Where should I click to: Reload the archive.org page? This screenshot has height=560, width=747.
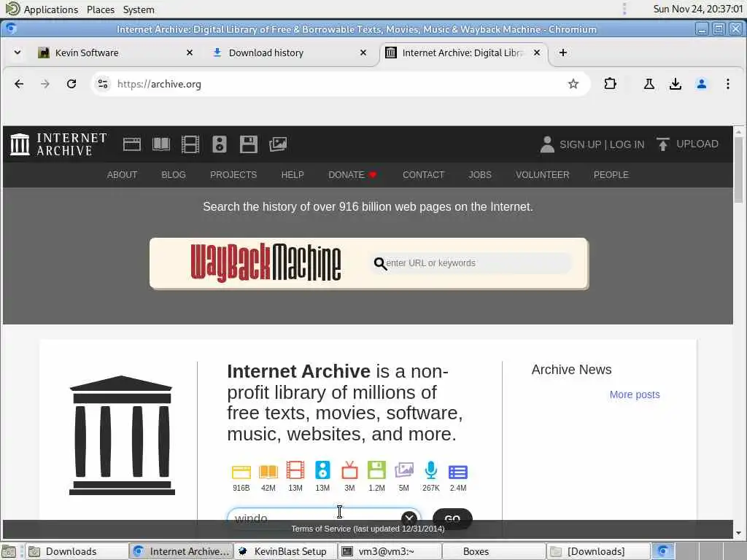71,85
